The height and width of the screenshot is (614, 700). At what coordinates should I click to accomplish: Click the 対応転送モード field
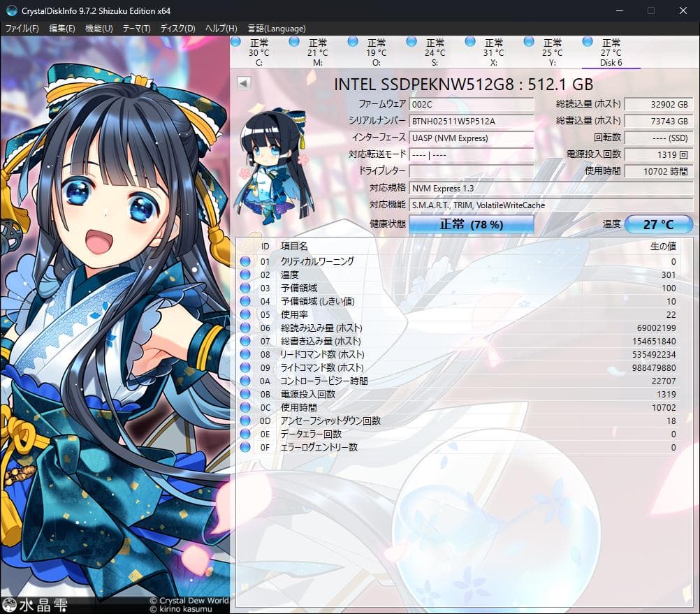[x=472, y=155]
